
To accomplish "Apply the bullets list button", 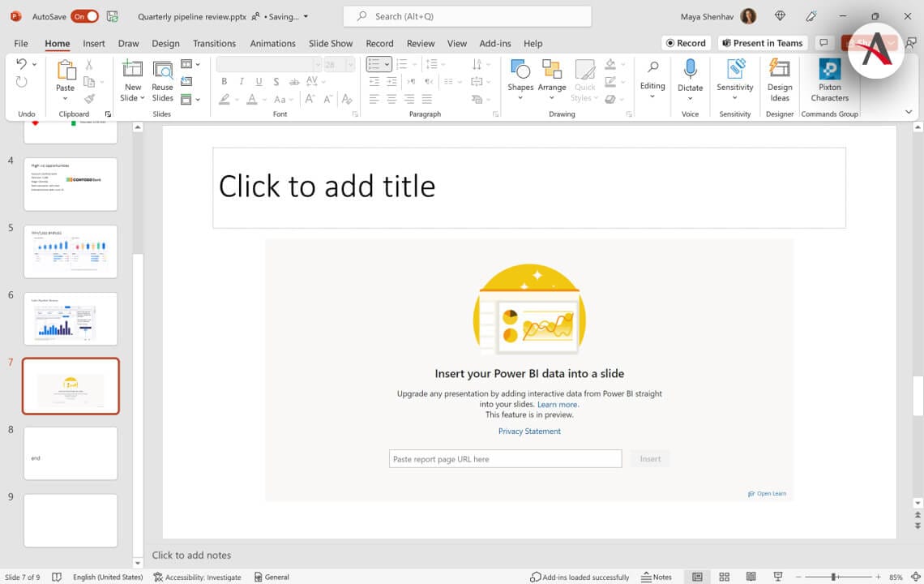I will click(374, 64).
